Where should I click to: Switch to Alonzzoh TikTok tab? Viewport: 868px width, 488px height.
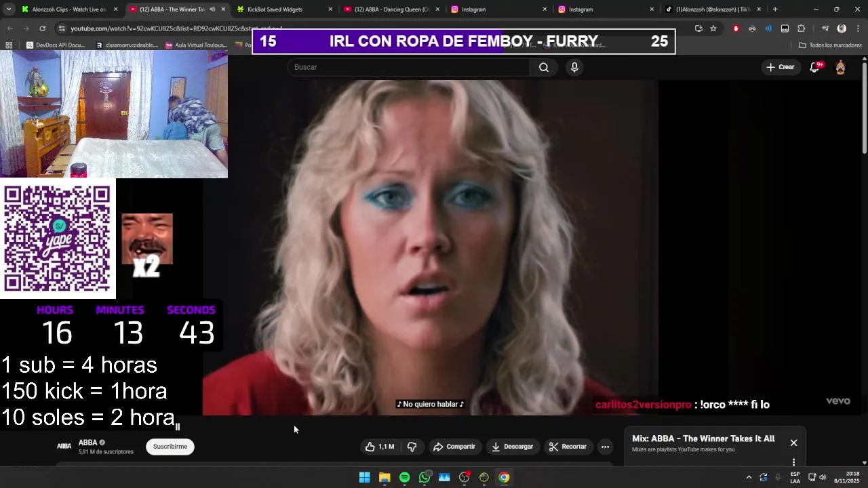coord(713,9)
